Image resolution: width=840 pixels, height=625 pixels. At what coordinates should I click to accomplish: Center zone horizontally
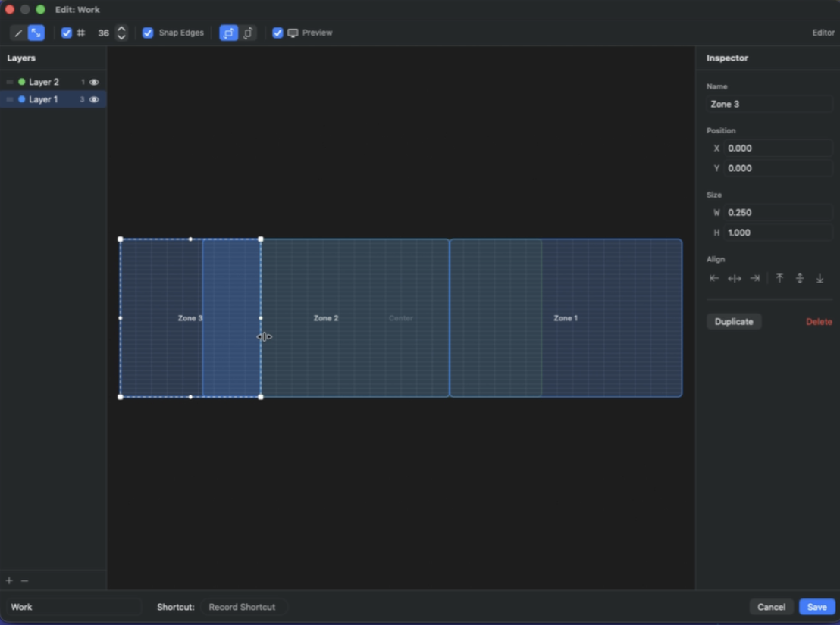(735, 279)
